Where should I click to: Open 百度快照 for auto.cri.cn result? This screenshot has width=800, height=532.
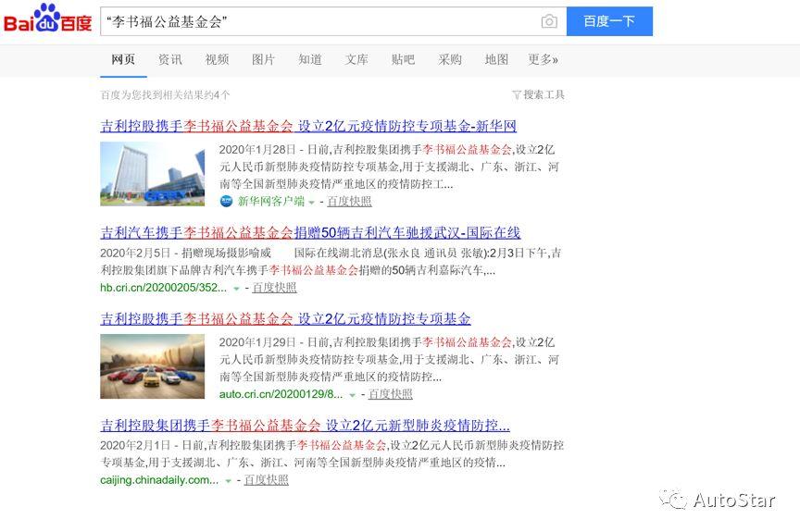coord(391,394)
